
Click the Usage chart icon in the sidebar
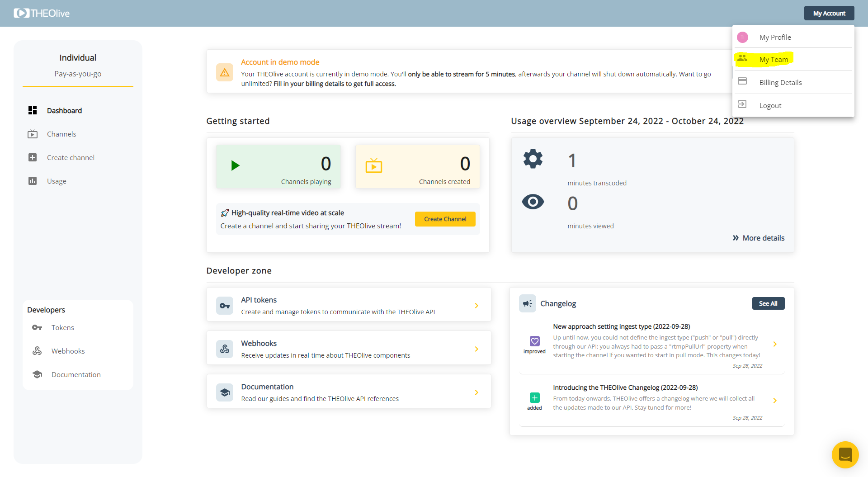tap(33, 181)
